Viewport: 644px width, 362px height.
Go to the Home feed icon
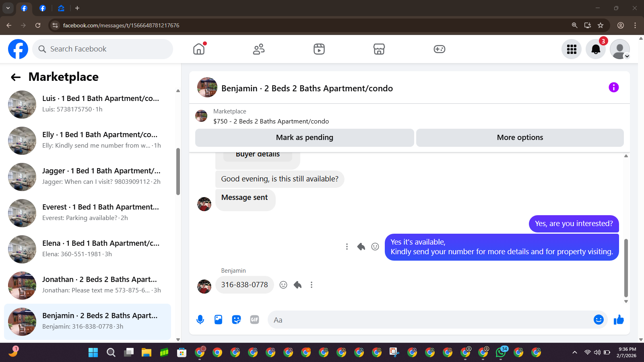pyautogui.click(x=199, y=49)
